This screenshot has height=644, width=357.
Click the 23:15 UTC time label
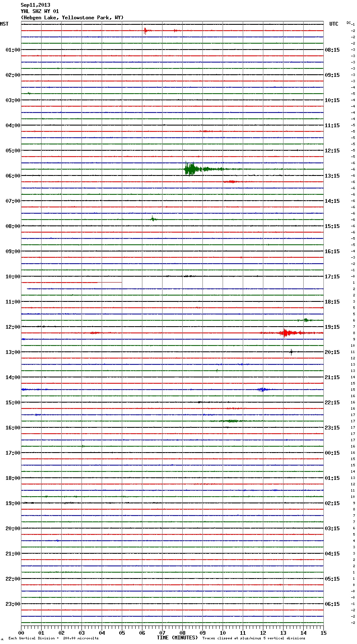(332, 428)
